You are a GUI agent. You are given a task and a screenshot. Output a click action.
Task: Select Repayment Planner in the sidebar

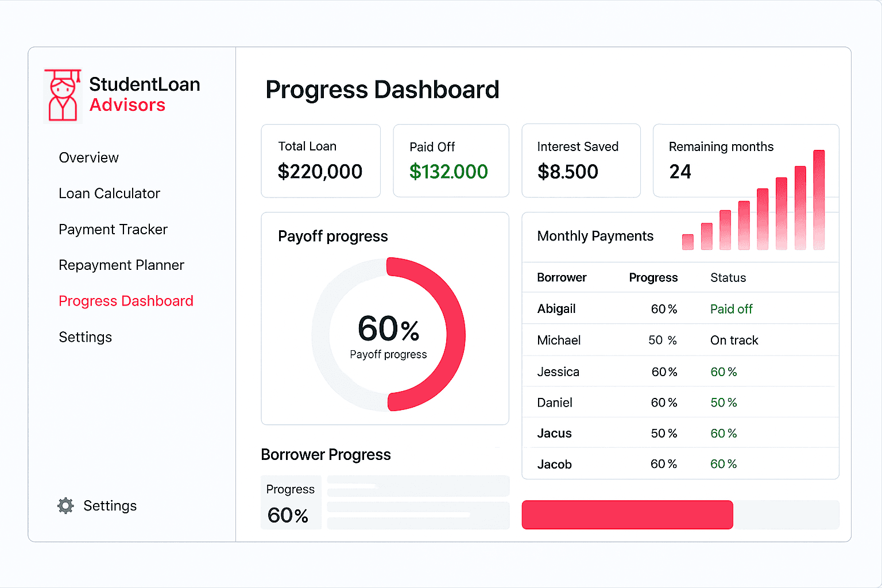tap(121, 265)
